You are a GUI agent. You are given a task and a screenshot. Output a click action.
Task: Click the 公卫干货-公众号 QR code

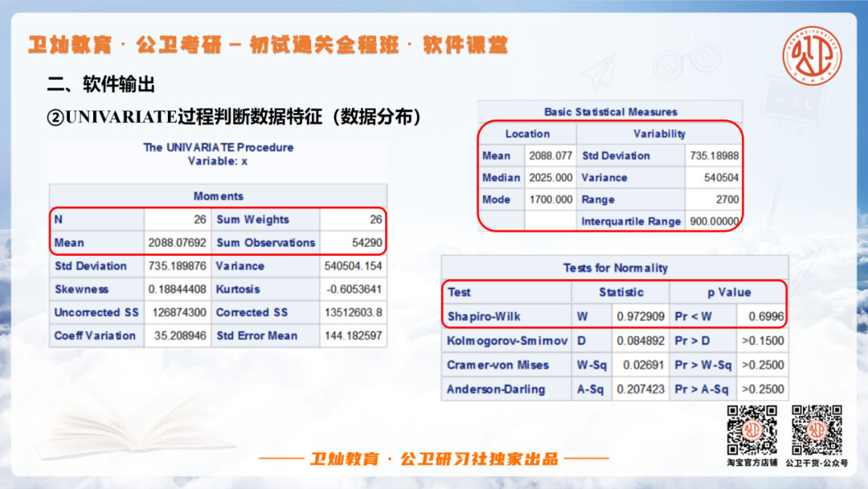coord(817,429)
